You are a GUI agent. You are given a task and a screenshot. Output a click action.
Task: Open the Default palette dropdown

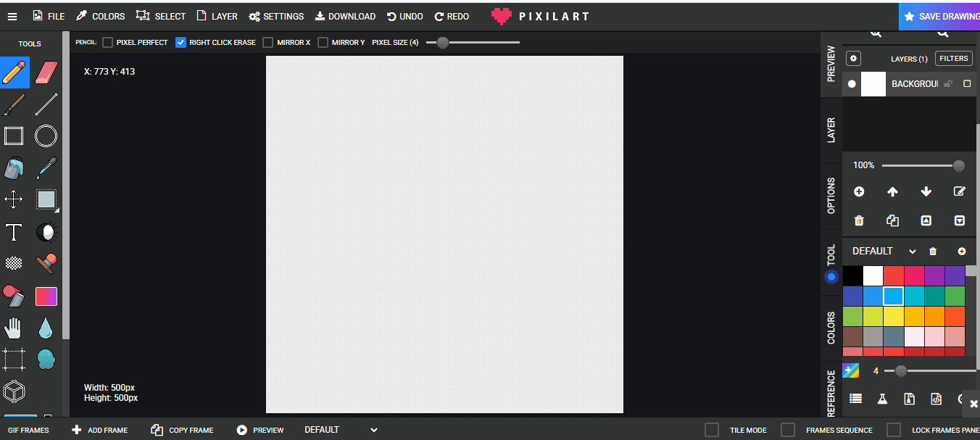click(884, 251)
